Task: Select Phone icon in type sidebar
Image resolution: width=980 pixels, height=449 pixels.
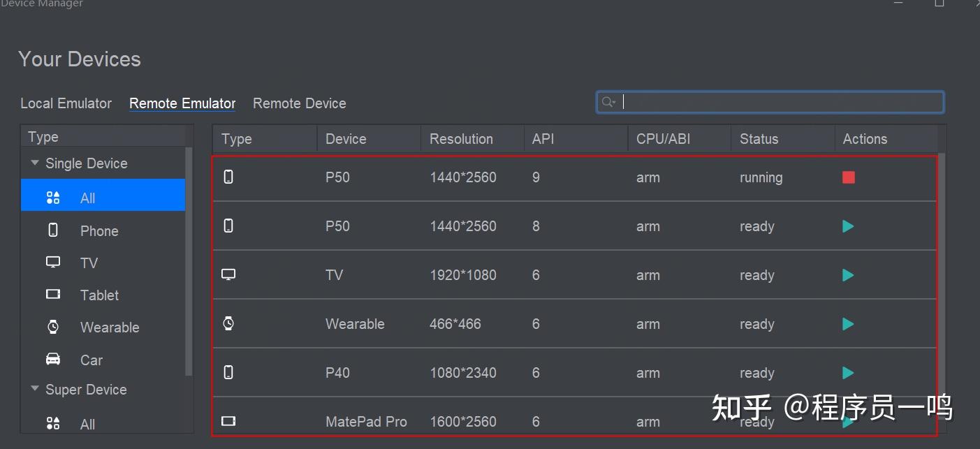Action: pyautogui.click(x=53, y=230)
